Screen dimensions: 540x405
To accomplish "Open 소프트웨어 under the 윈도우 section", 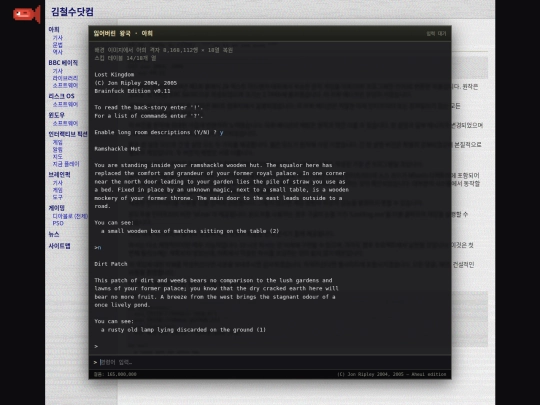I will [x=65, y=123].
